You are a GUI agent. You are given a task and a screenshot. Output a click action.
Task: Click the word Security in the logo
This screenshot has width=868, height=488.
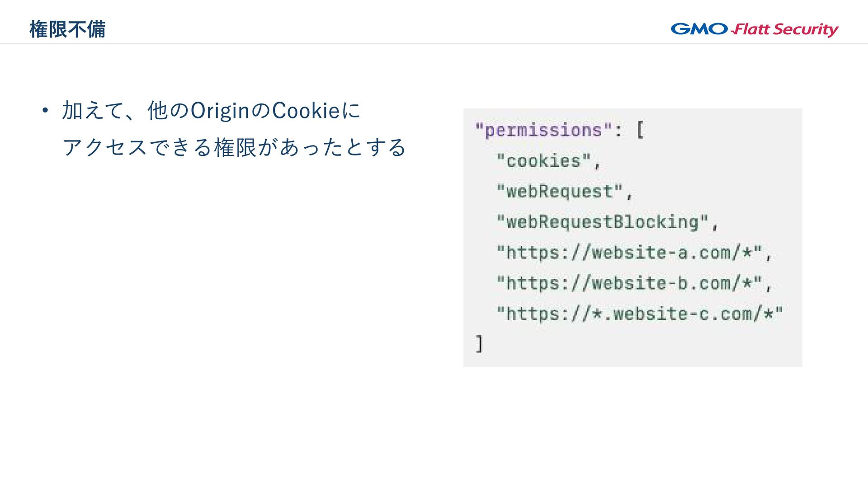pos(806,30)
